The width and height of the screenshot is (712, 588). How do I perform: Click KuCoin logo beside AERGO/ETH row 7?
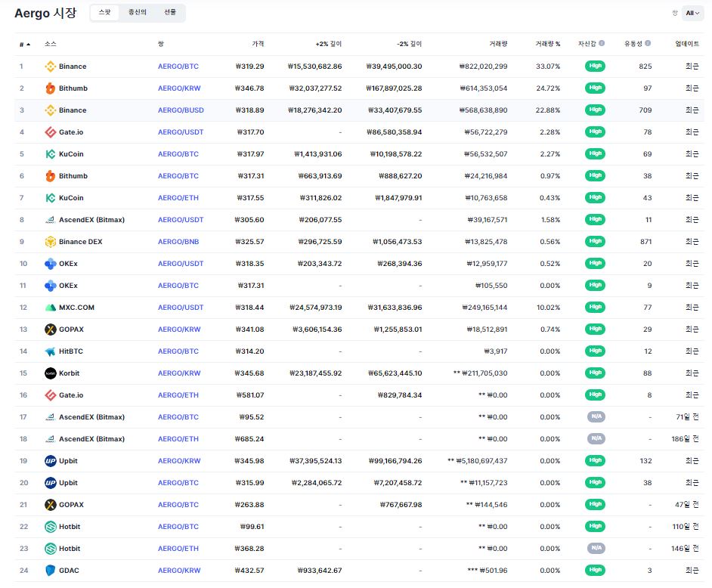click(51, 198)
